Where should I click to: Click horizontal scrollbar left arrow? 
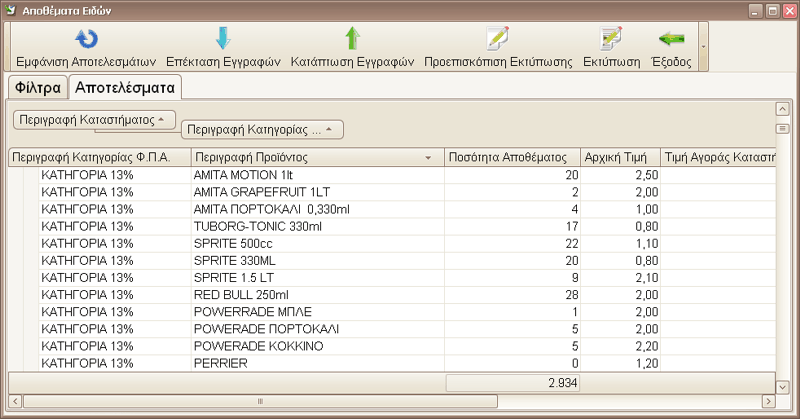[x=15, y=402]
